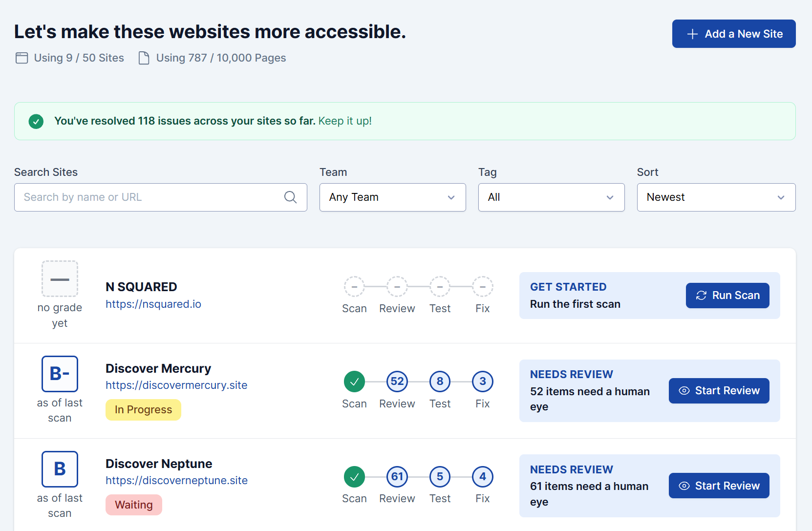Click the B- grade badge for Discover Mercury
The image size is (812, 531).
[60, 374]
